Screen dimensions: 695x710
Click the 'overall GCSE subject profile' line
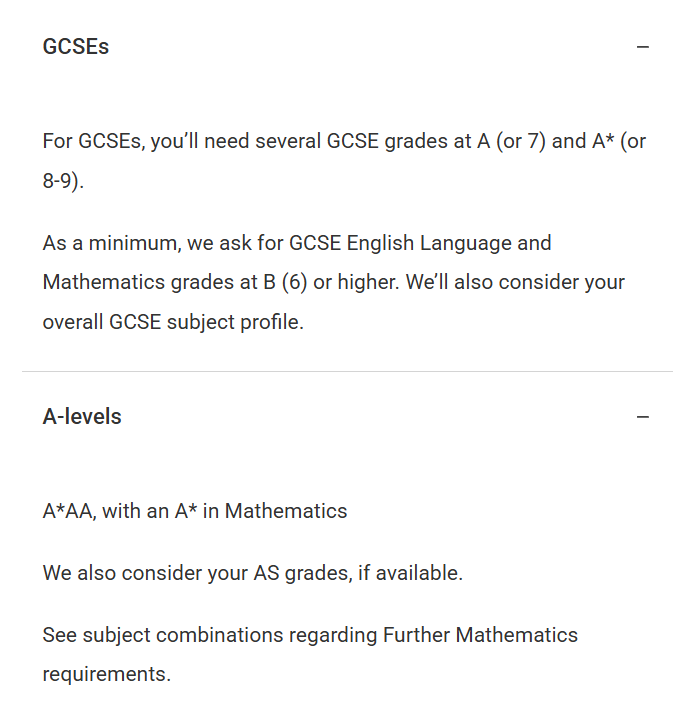173,322
